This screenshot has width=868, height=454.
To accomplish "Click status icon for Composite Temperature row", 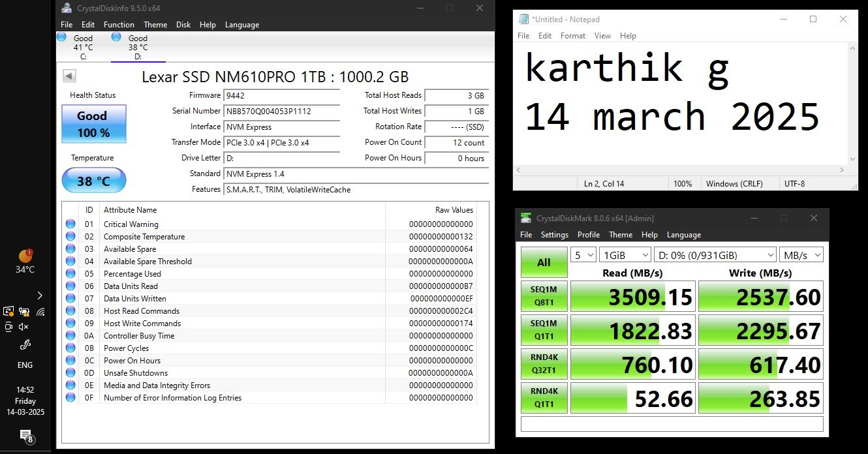I will [x=70, y=236].
